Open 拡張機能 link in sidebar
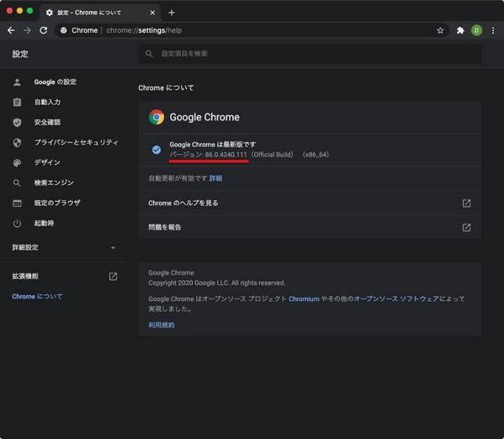 click(x=25, y=276)
